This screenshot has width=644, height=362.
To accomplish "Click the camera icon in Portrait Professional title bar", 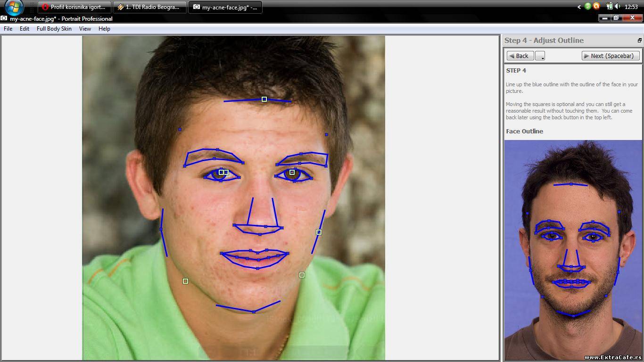I will 4,18.
